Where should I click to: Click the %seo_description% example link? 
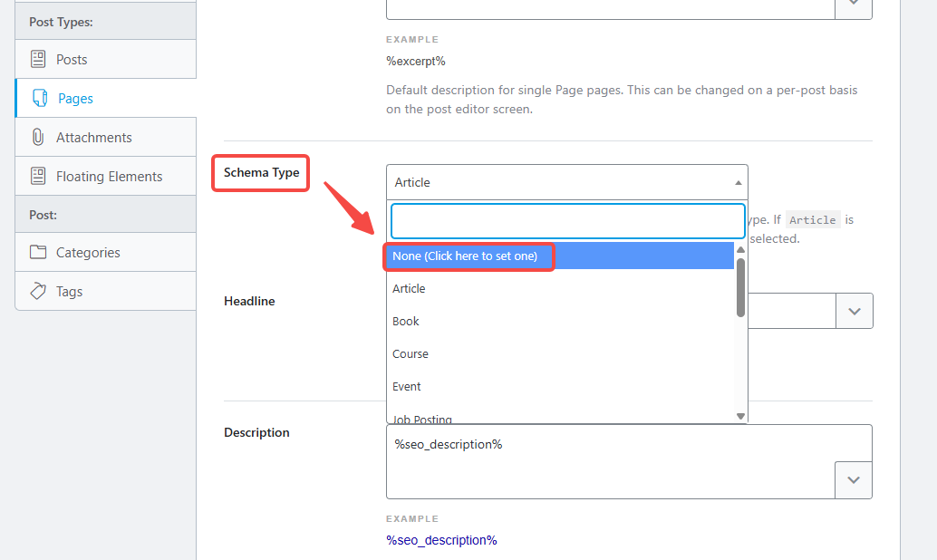pos(441,539)
